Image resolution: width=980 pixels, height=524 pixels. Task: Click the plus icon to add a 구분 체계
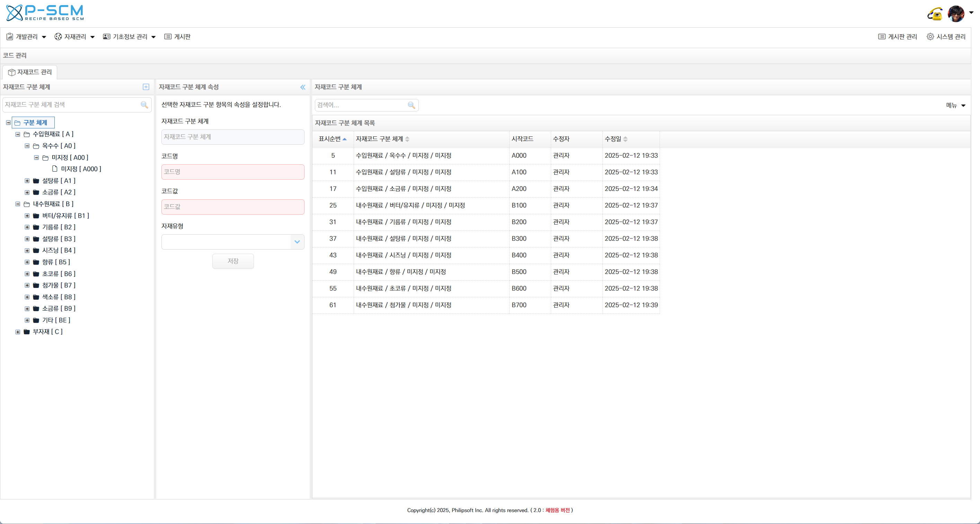tap(146, 87)
